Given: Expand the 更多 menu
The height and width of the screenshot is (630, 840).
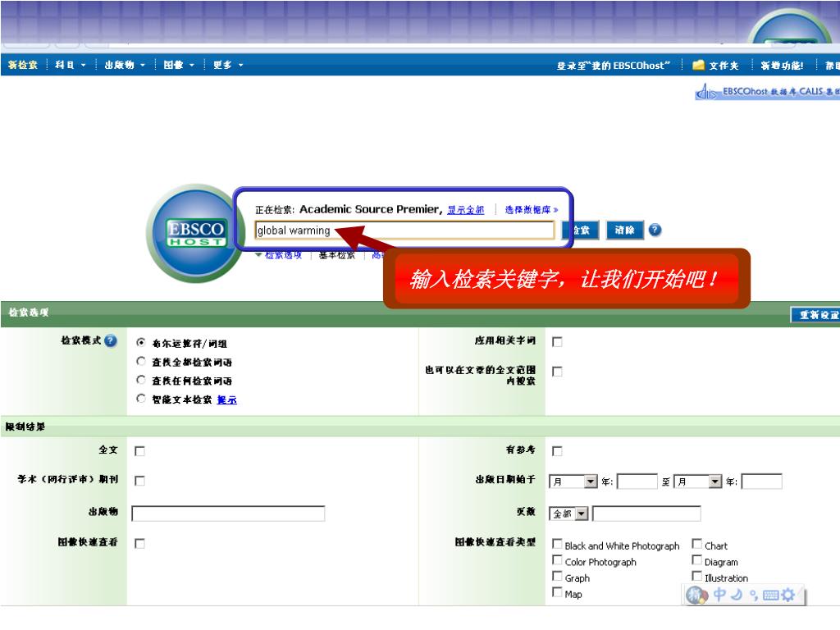Looking at the screenshot, I should 228,65.
